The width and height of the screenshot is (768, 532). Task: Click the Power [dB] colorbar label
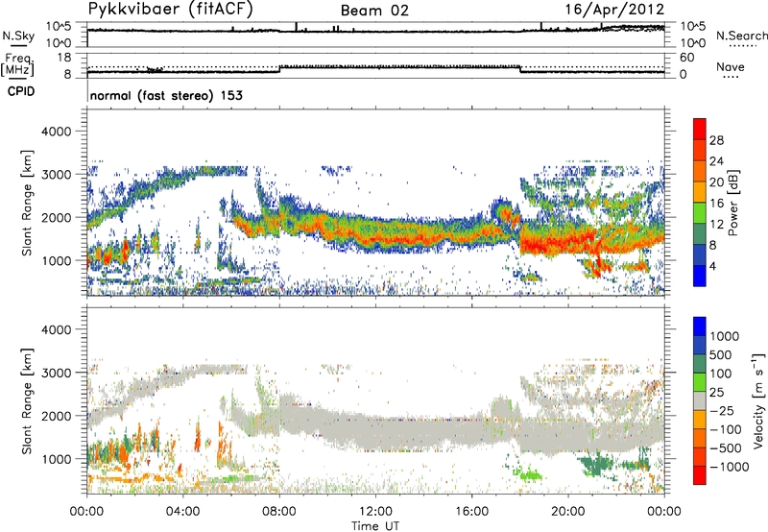[x=733, y=203]
